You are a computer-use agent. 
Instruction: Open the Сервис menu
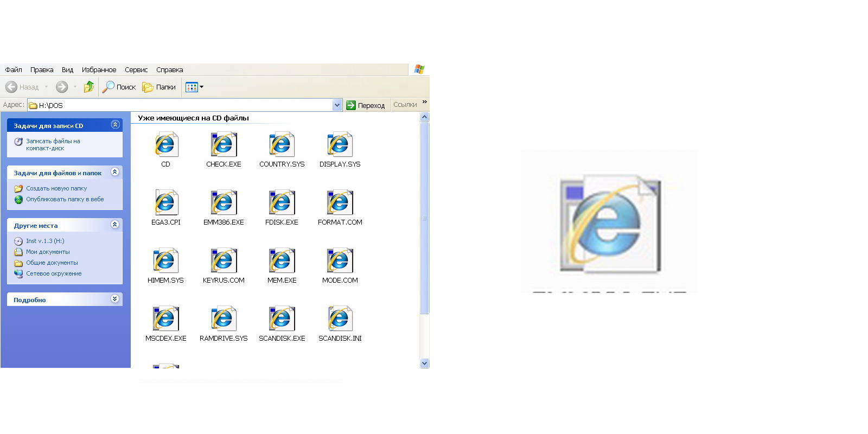pos(136,70)
